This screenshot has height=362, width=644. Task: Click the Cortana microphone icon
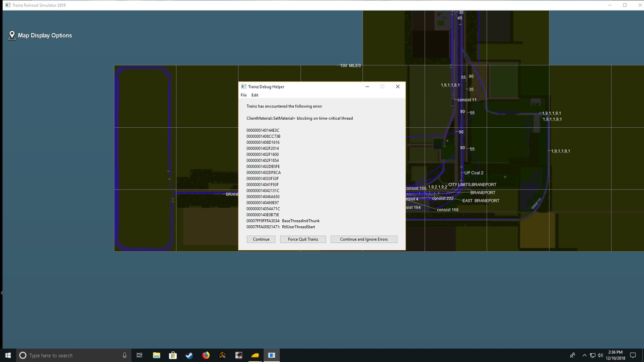click(124, 355)
